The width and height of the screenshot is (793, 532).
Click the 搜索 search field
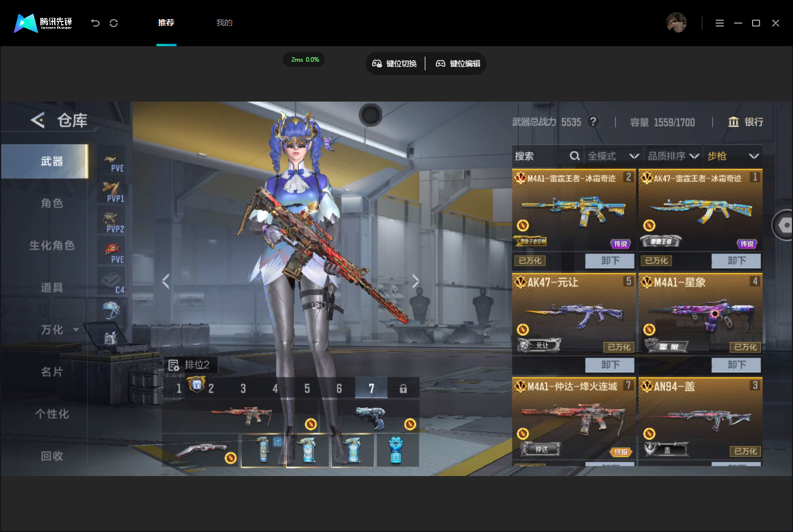coord(547,156)
